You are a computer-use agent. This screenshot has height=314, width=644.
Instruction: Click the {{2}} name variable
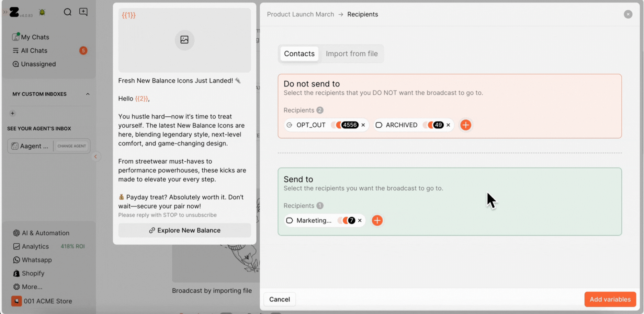142,98
